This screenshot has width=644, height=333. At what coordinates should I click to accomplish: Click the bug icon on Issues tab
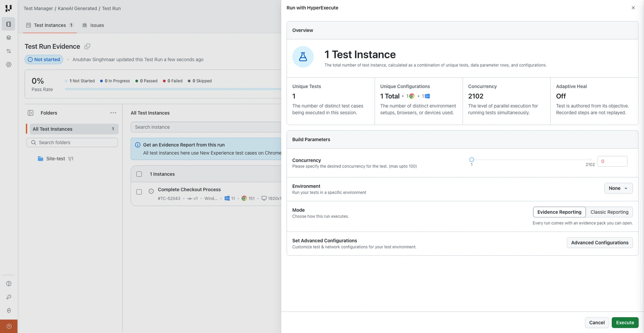85,25
